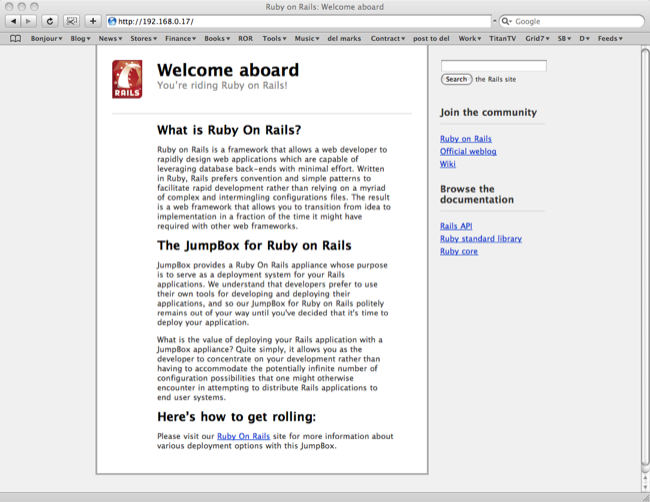Click the Welcome aboard heading
Screen dimensions: 650x502
pos(228,70)
